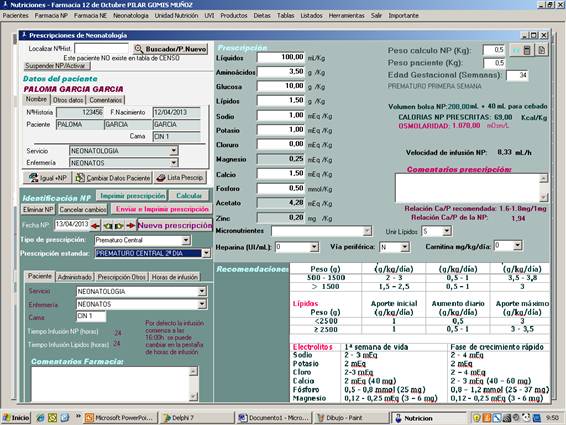Viewport: 566px width, 425px height.
Task: Open the Inicio start menu
Action: pos(16,418)
